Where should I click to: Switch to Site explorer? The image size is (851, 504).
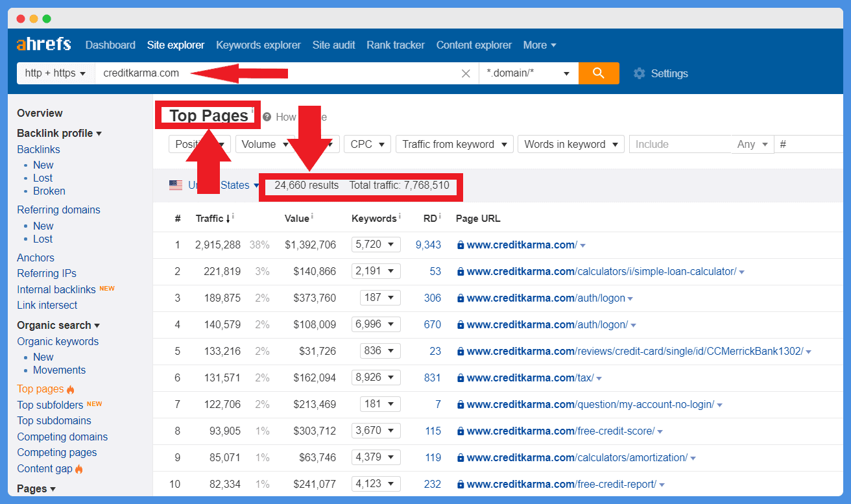pyautogui.click(x=176, y=45)
